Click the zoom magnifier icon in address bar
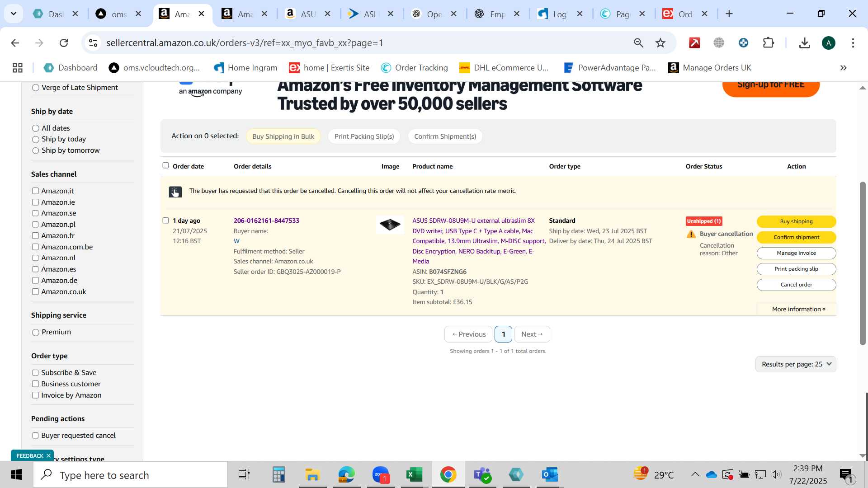868x488 pixels. point(638,43)
